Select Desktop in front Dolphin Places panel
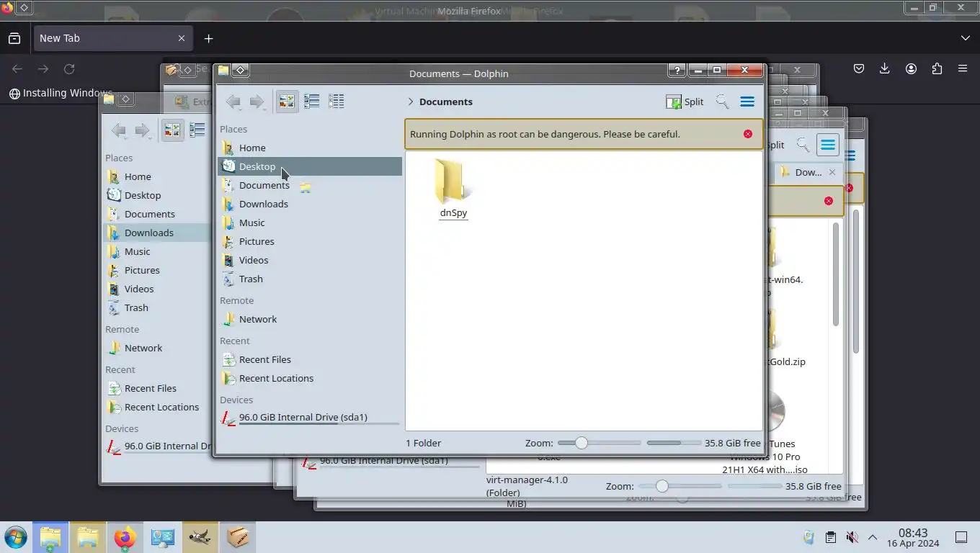 pyautogui.click(x=310, y=166)
